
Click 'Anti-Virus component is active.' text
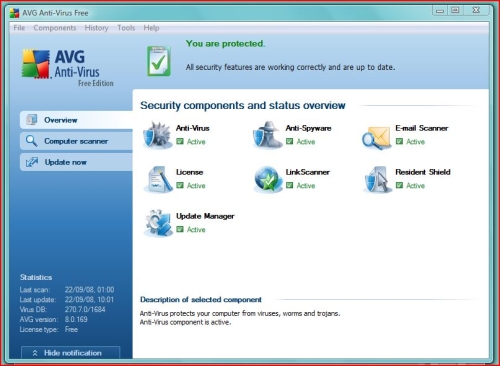coord(185,322)
